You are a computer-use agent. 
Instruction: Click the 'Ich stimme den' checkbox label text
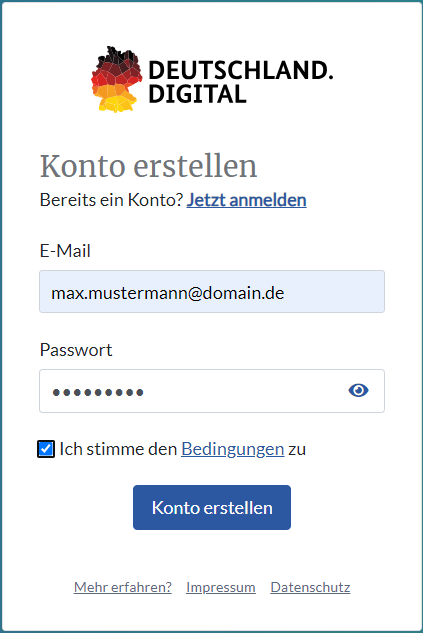[x=118, y=449]
